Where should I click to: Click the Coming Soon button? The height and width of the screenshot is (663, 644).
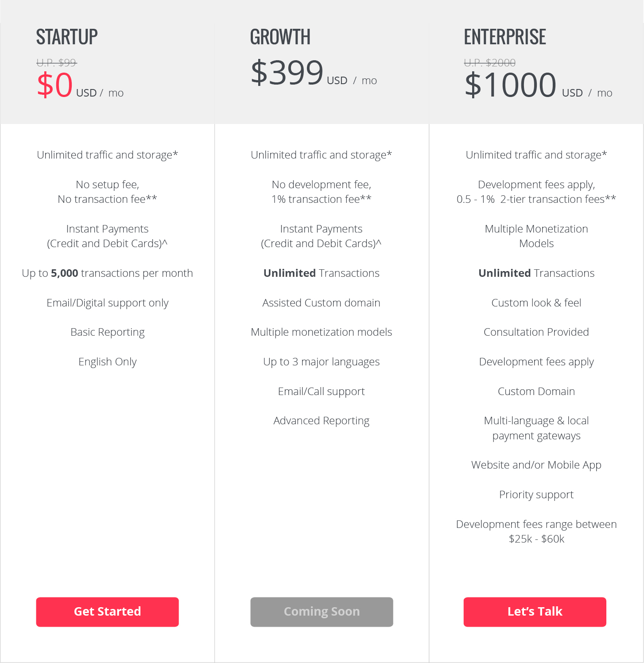(322, 612)
